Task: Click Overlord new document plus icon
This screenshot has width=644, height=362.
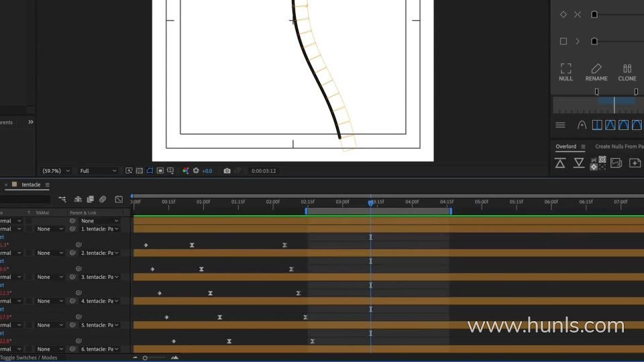Action: (x=635, y=163)
